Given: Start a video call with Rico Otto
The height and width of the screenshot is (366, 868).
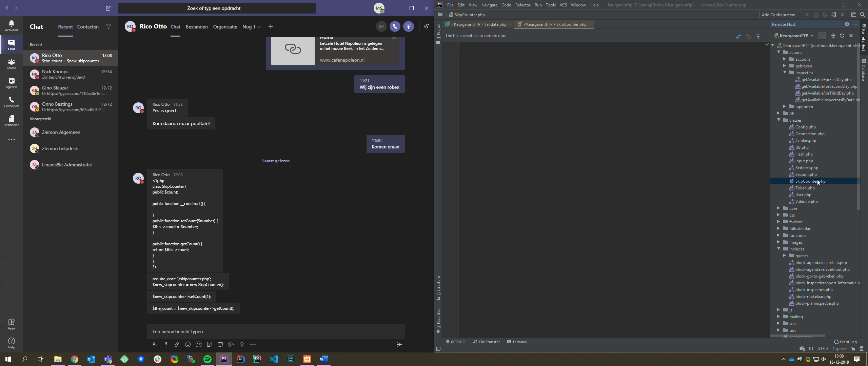Looking at the screenshot, I should point(381,26).
